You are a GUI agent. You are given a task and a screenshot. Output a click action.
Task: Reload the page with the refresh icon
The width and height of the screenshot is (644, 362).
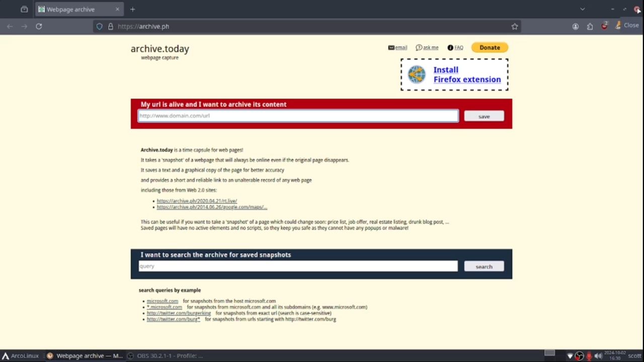click(39, 26)
